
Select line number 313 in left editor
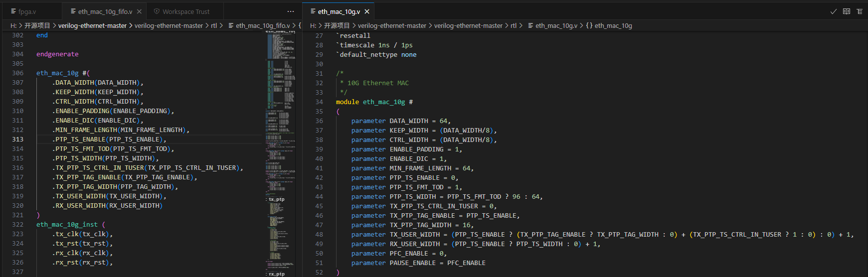pos(17,139)
